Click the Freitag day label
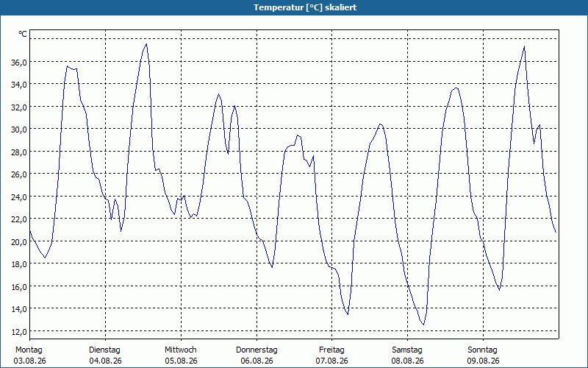The width and height of the screenshot is (588, 368). [x=332, y=350]
